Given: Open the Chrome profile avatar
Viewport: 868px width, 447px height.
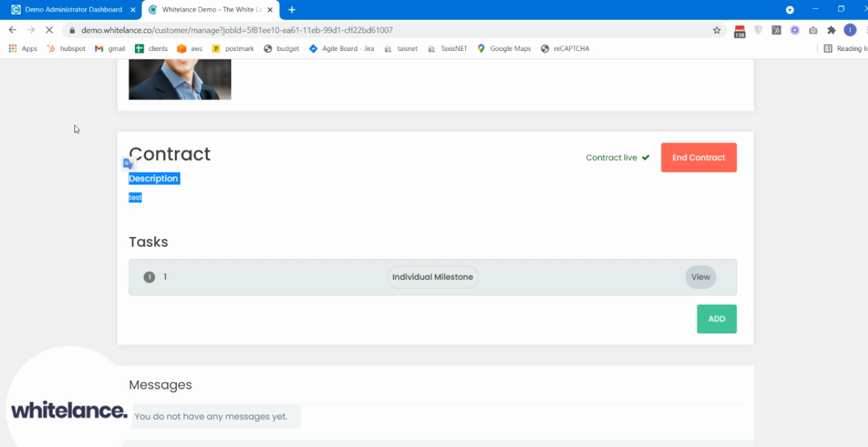Looking at the screenshot, I should click(850, 30).
